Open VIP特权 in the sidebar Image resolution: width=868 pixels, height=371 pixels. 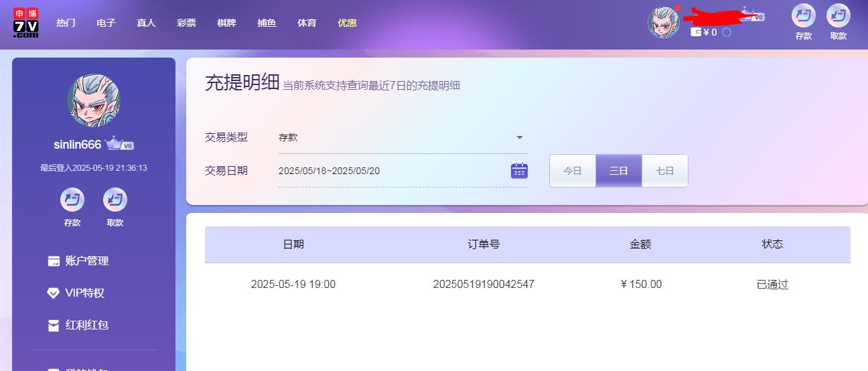point(84,293)
